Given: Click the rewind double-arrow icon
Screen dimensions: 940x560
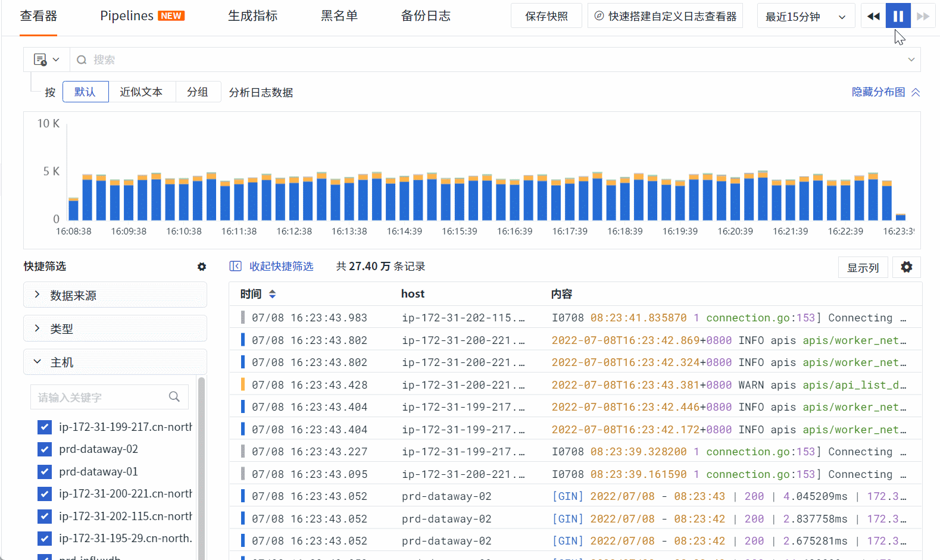Looking at the screenshot, I should click(873, 16).
